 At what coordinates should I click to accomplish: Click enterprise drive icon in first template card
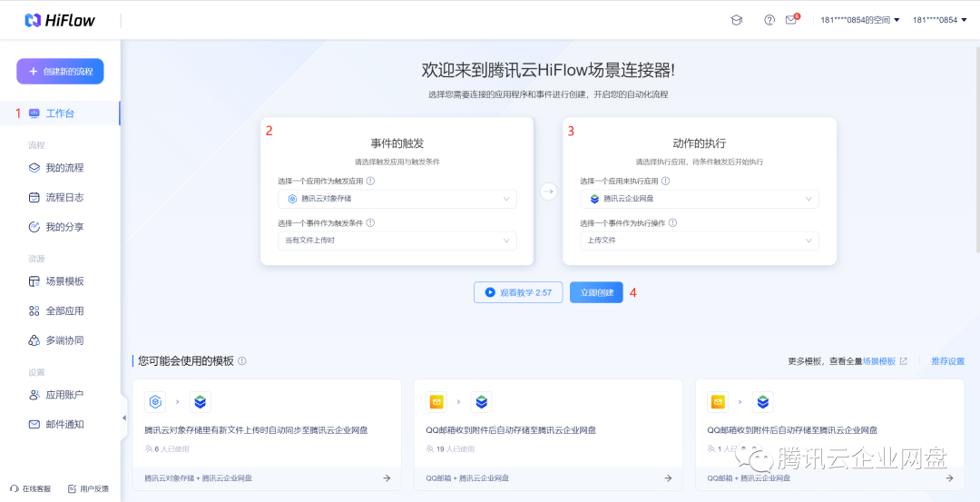tap(200, 402)
